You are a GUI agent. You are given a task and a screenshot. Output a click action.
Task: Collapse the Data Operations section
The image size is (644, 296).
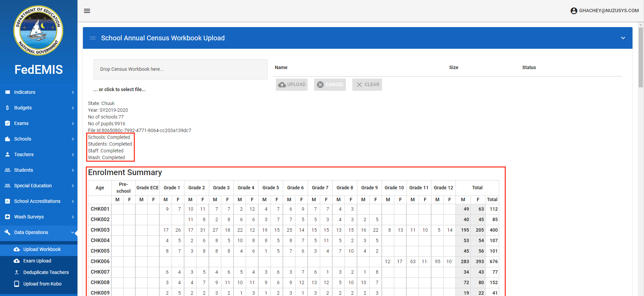click(x=72, y=232)
